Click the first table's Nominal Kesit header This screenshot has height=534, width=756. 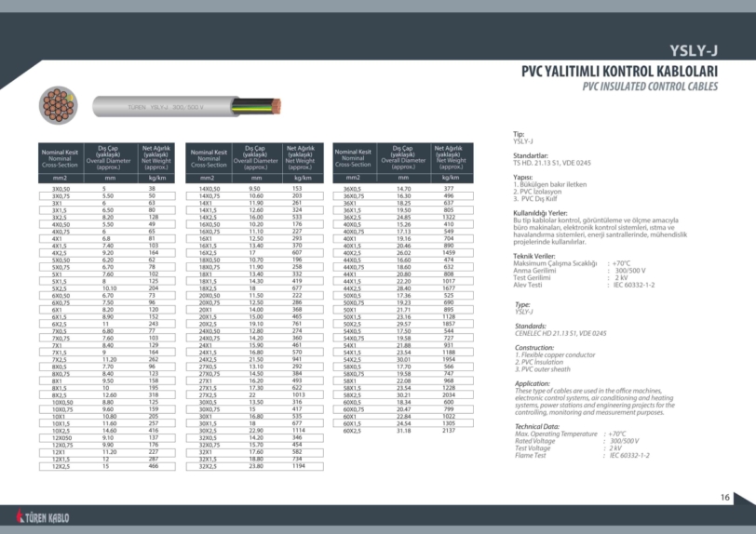coord(60,154)
